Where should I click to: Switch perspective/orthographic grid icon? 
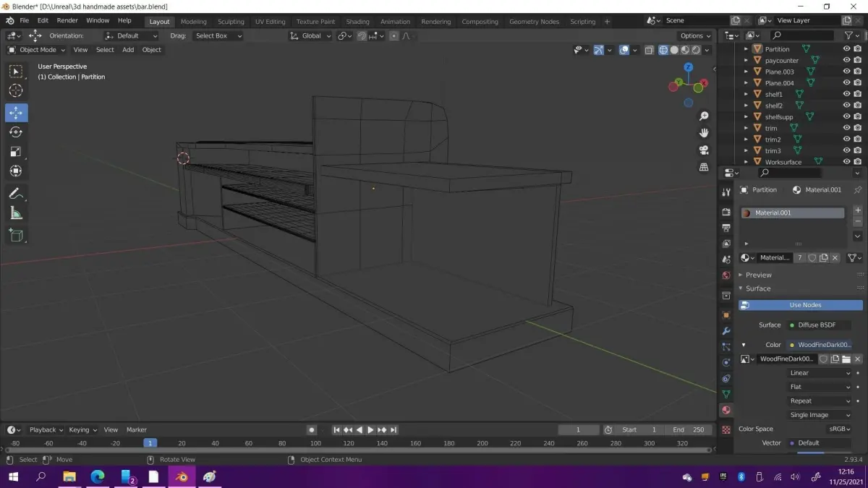[x=704, y=167]
